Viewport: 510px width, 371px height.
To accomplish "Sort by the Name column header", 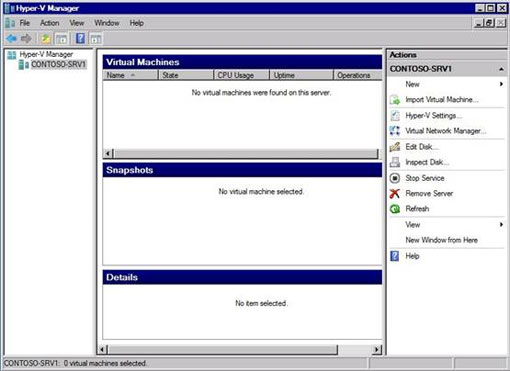I will (130, 75).
